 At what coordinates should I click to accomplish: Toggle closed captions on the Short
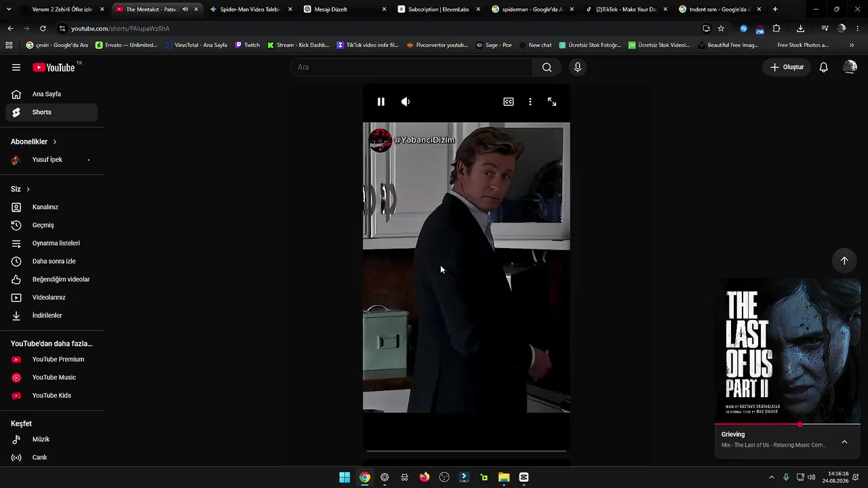tap(509, 102)
